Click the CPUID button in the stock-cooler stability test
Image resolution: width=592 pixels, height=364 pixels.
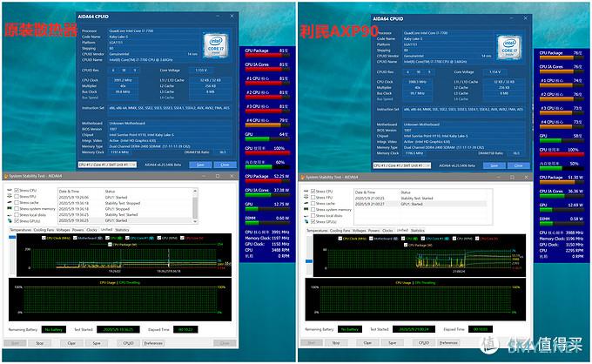pos(128,343)
